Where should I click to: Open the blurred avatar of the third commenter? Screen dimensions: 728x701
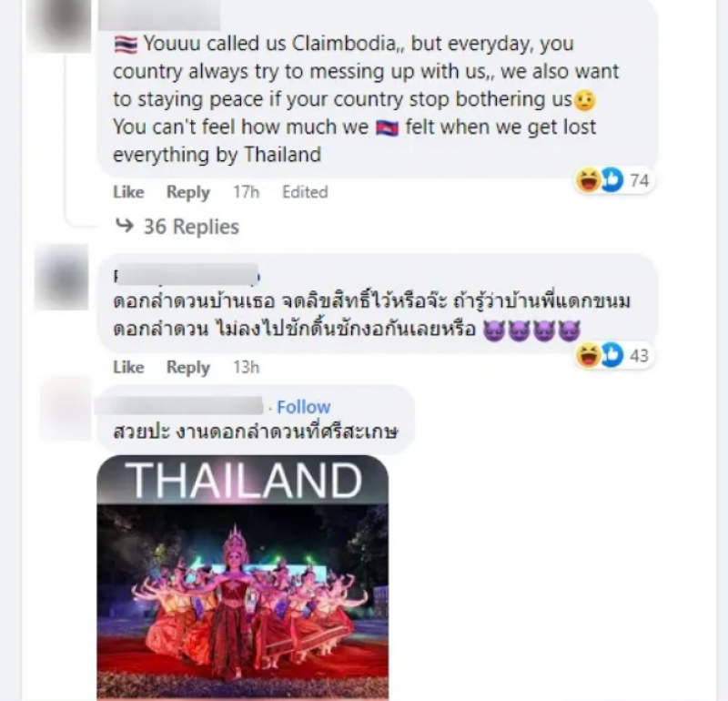point(65,409)
